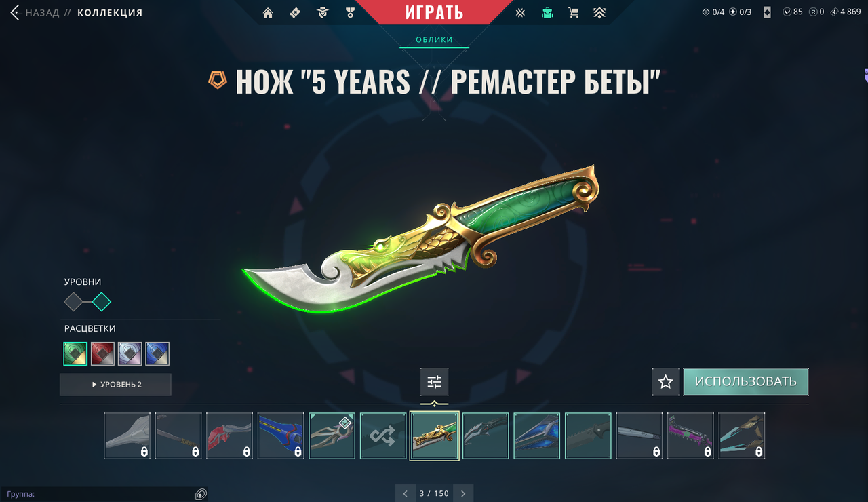Click the ИГРАТЬ play tab
This screenshot has width=868, height=502.
(x=434, y=12)
